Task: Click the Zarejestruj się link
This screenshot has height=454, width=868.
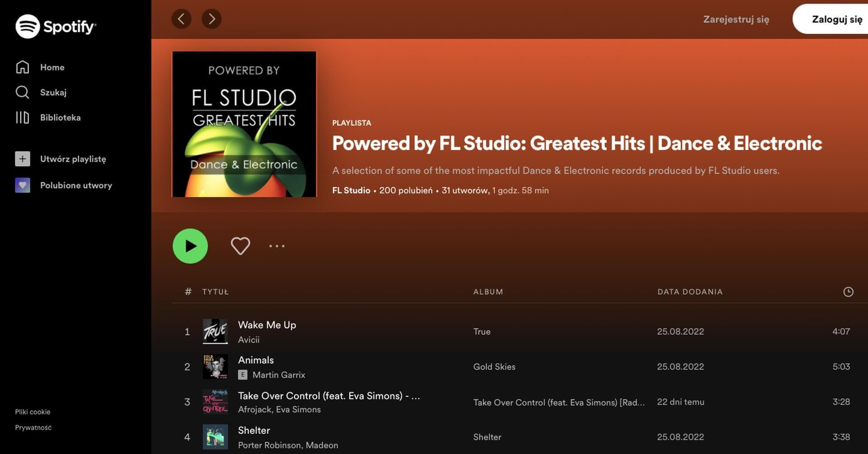Action: coord(736,19)
